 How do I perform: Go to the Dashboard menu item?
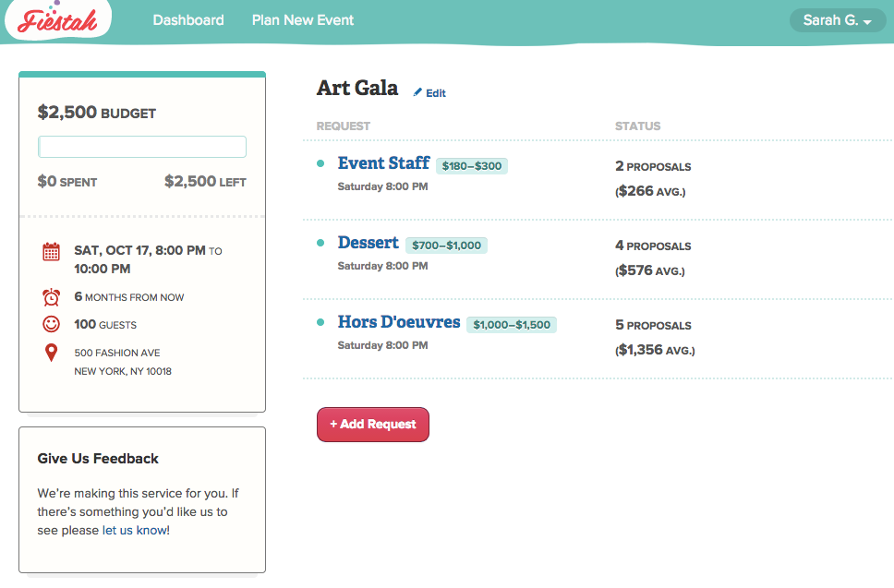pos(188,20)
